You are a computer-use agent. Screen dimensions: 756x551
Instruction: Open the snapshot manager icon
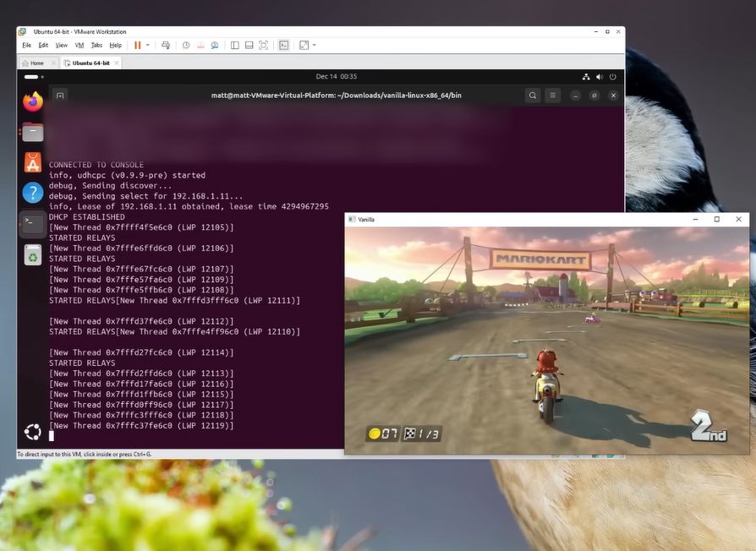click(215, 45)
